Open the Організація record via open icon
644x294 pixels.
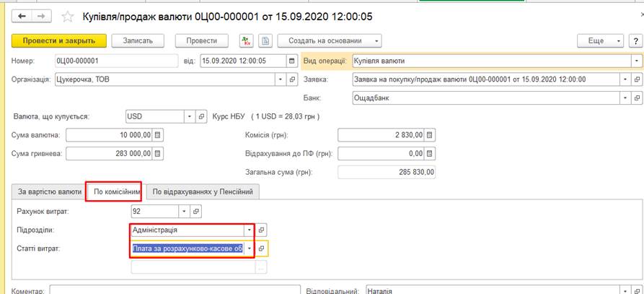(292, 79)
